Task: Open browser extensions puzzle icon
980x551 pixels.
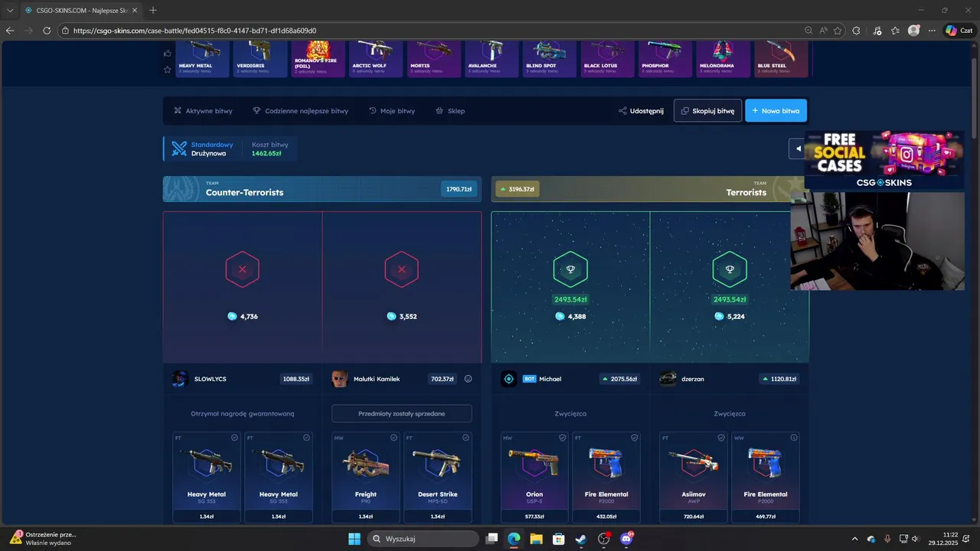Action: coord(856,31)
